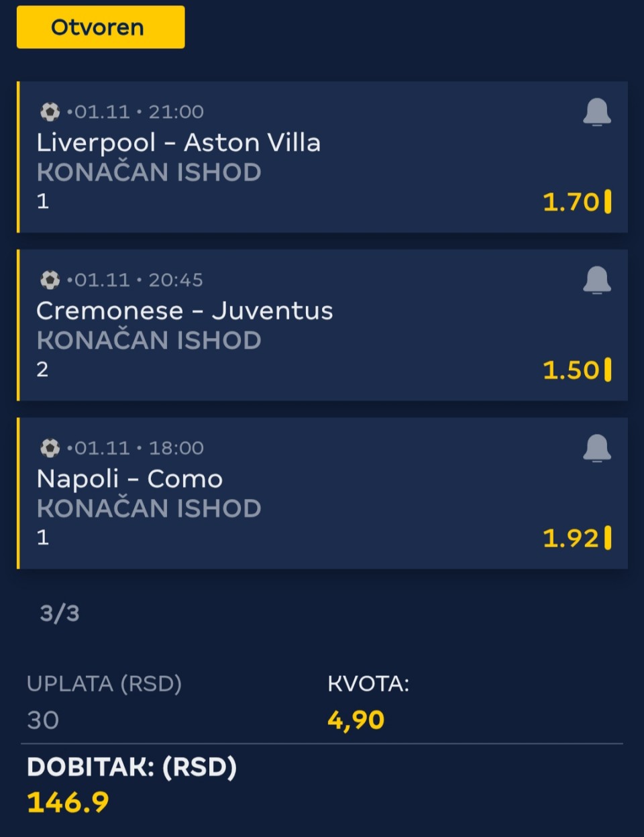Open the Liverpool - Aston Villa match
The width and height of the screenshot is (644, 837).
tap(178, 143)
